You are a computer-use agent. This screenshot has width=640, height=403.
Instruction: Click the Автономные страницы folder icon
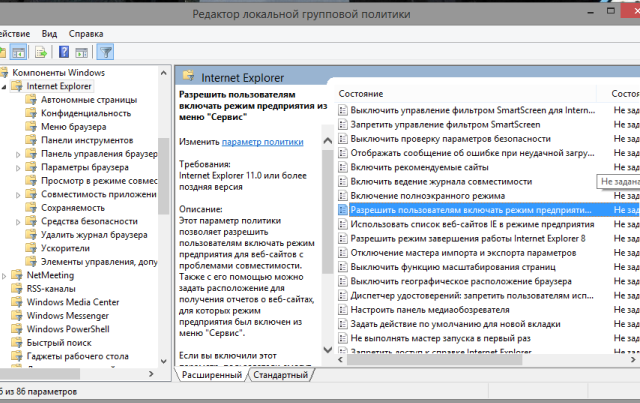pos(31,99)
